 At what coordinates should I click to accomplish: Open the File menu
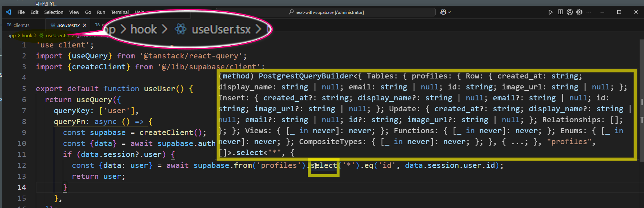(21, 12)
